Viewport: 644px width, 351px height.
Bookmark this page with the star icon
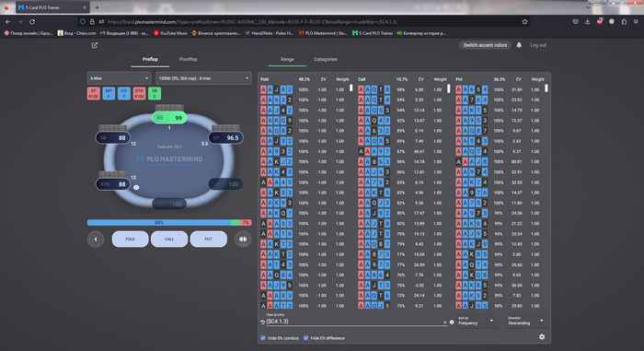(x=524, y=22)
